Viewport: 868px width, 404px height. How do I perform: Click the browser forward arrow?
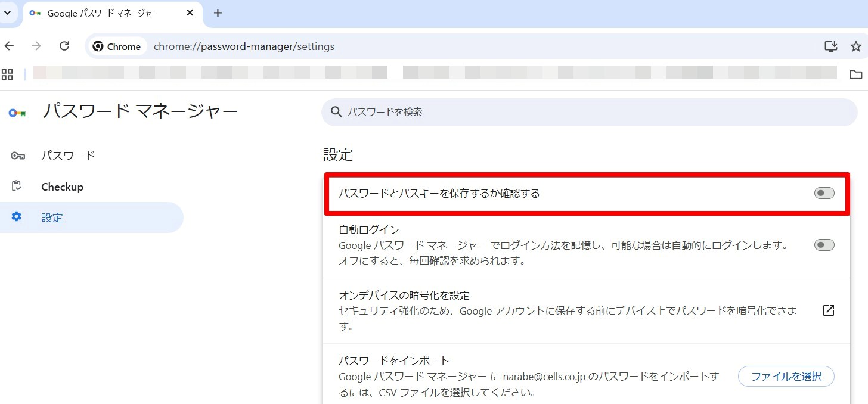pos(37,46)
